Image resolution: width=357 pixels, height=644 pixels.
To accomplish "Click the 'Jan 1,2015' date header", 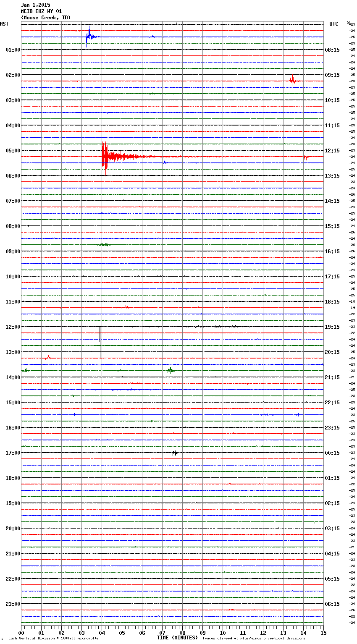I will coord(35,5).
